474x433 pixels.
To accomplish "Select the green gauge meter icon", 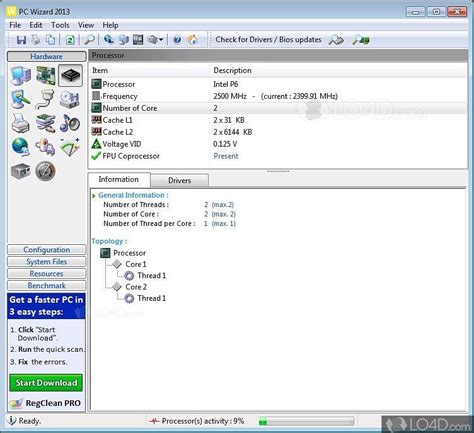I will click(70, 147).
